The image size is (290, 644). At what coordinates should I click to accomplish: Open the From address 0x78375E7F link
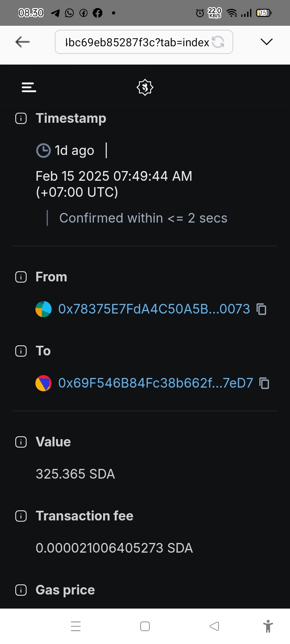pyautogui.click(x=154, y=309)
